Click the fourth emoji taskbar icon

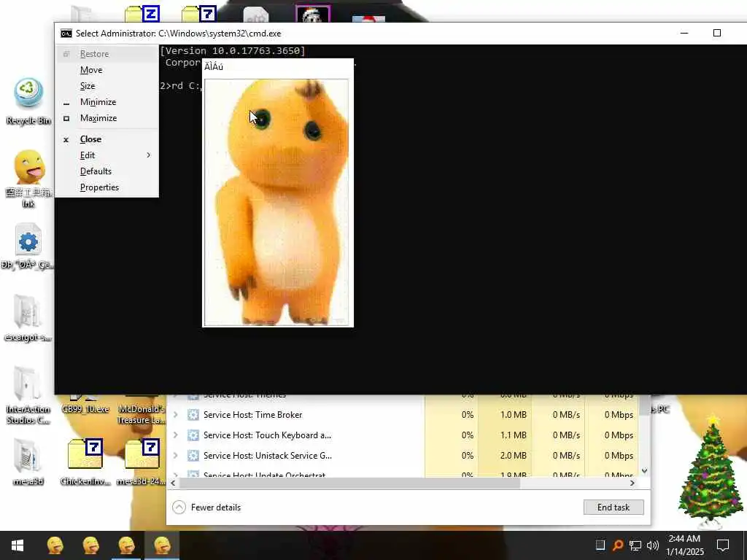[x=162, y=545]
